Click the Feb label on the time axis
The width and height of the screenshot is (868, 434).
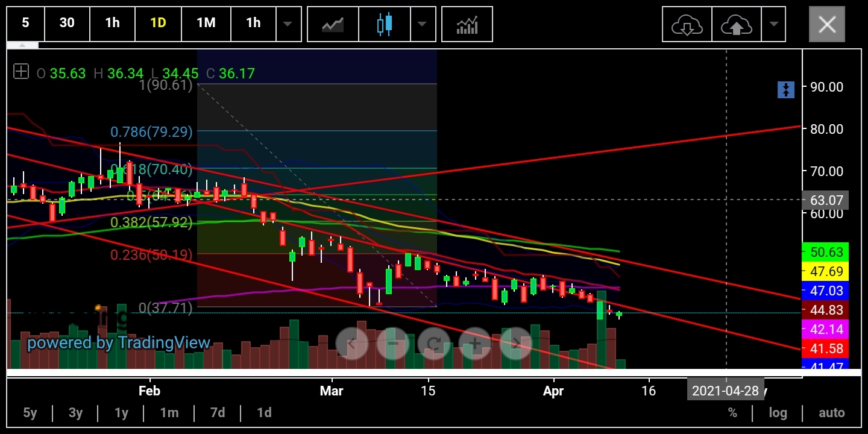point(149,391)
